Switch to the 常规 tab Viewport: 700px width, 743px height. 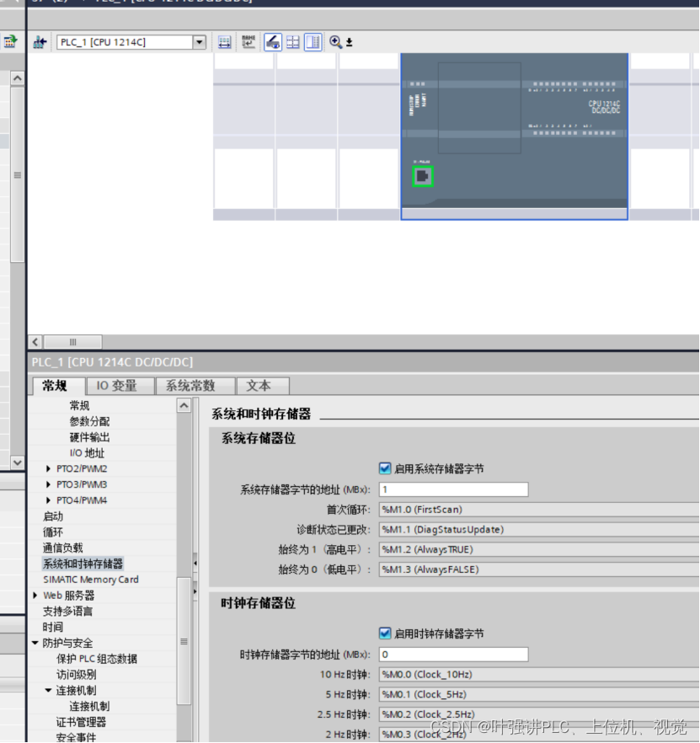55,386
